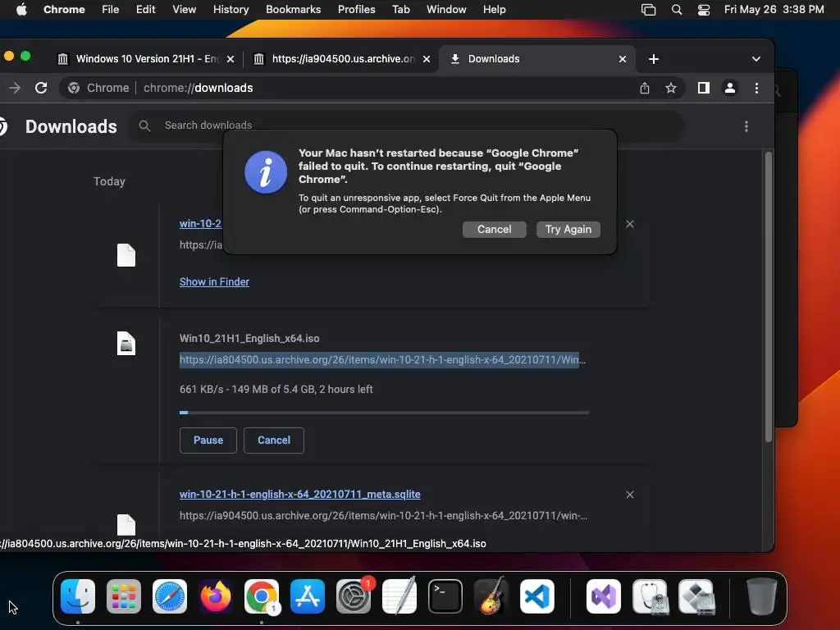Close the Downloads tab
This screenshot has width=840, height=630.
(623, 59)
